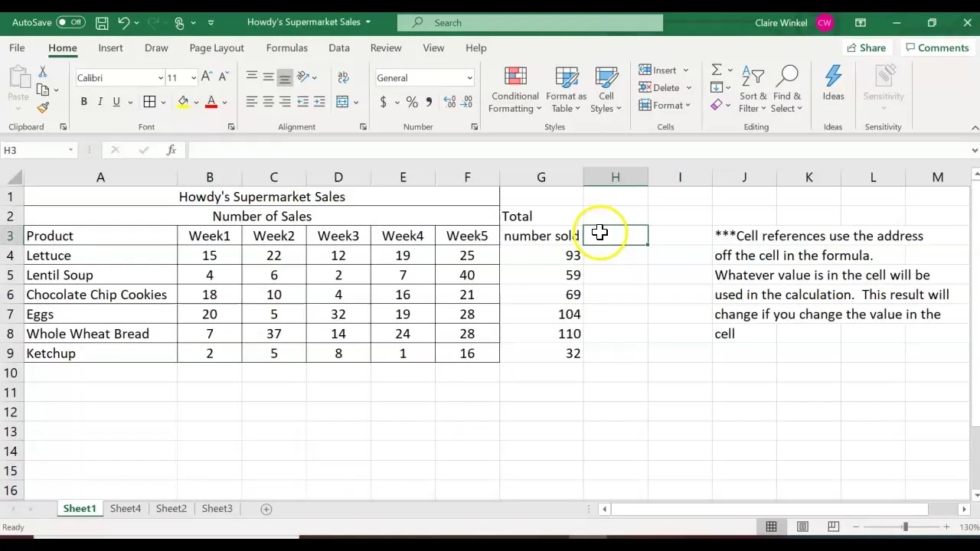
Task: Toggle Underline formatting
Action: [116, 102]
